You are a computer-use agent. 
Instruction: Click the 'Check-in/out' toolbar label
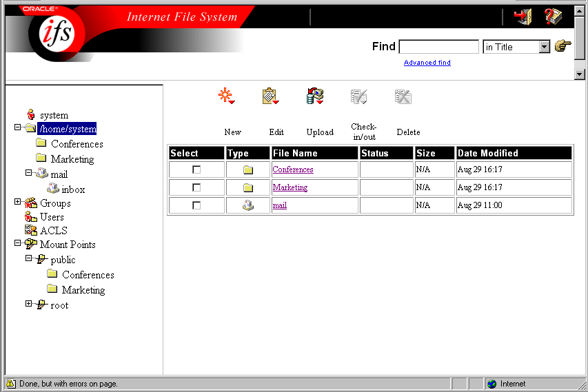point(364,132)
